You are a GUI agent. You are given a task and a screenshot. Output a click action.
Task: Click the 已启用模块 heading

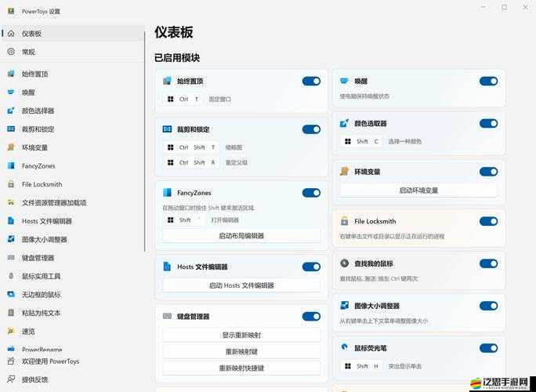pyautogui.click(x=177, y=57)
